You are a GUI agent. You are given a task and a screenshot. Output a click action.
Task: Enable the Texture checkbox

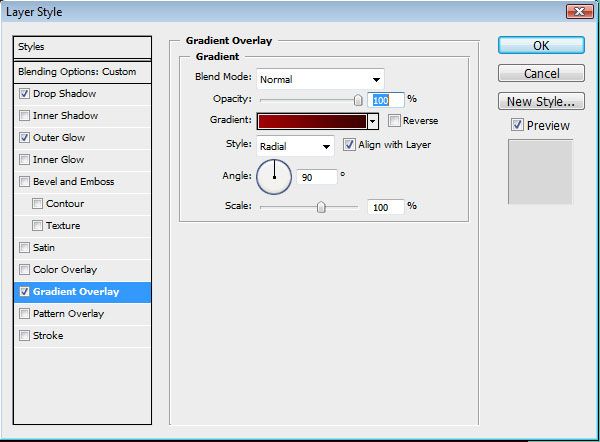pyautogui.click(x=37, y=225)
